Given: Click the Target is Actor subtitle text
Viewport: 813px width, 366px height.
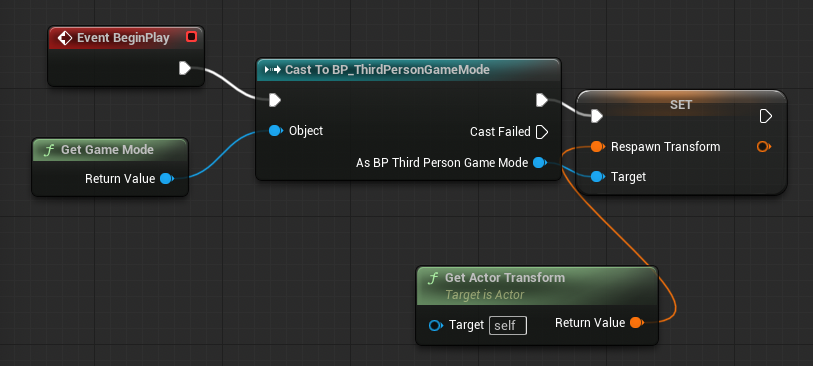Looking at the screenshot, I should [485, 295].
